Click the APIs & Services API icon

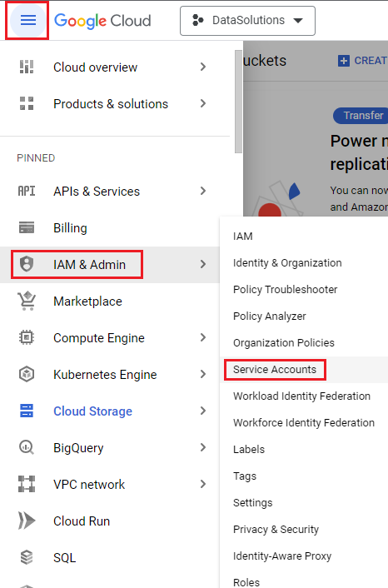click(x=27, y=191)
